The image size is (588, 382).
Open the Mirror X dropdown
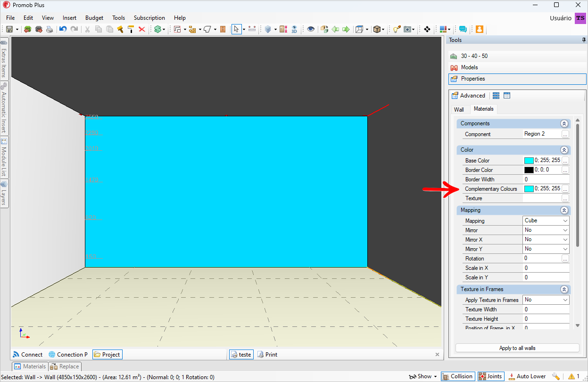pyautogui.click(x=546, y=239)
